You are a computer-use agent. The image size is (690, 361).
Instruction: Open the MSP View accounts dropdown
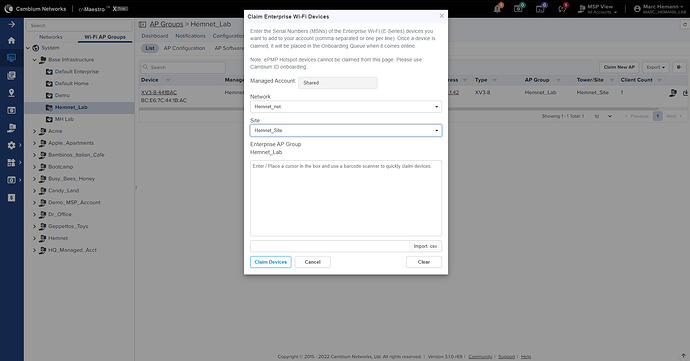point(597,9)
